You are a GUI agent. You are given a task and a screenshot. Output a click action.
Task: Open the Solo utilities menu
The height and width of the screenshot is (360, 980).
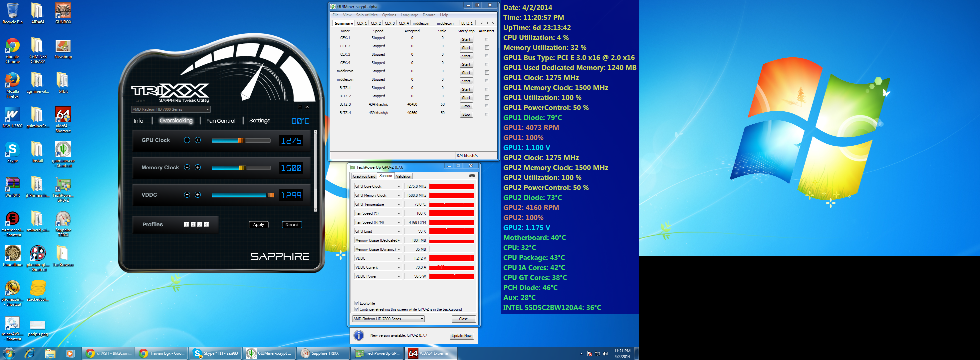[x=367, y=15]
